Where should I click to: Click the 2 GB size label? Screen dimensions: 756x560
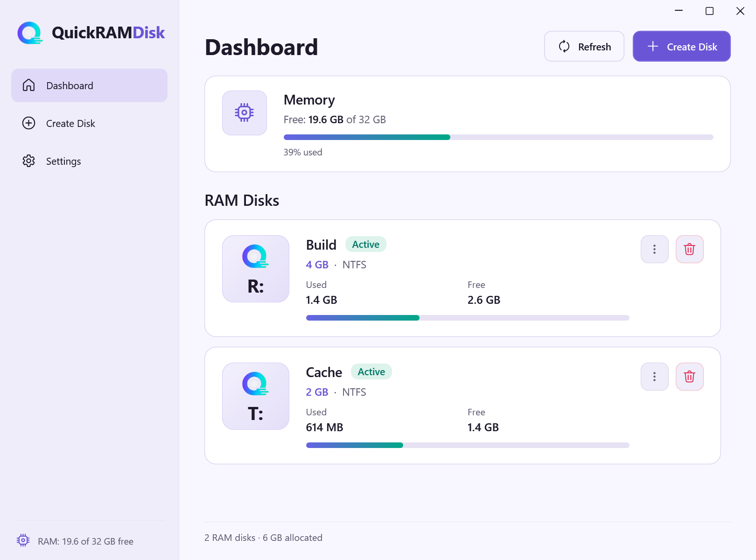[x=317, y=392]
